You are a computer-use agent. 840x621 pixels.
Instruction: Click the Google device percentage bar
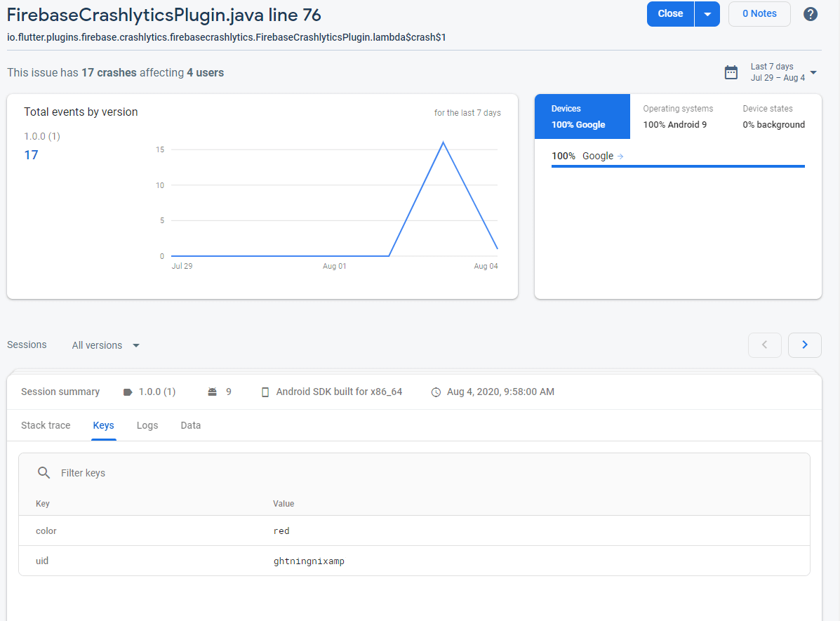click(678, 166)
